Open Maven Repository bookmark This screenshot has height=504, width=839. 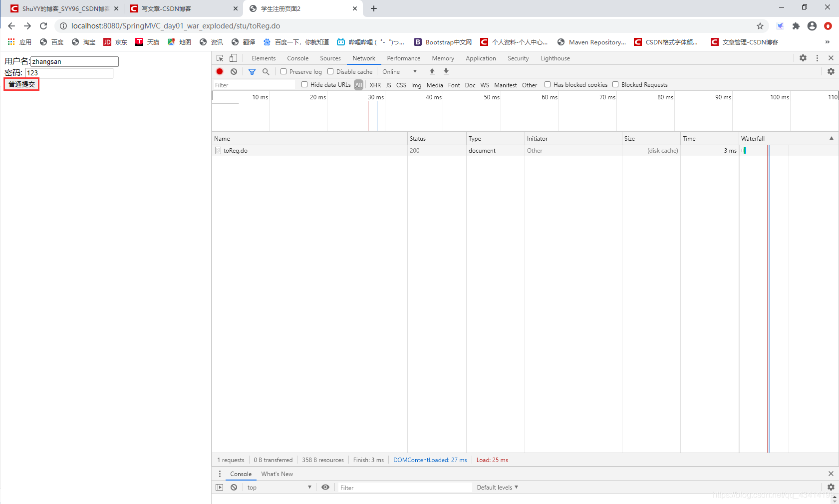pyautogui.click(x=592, y=42)
